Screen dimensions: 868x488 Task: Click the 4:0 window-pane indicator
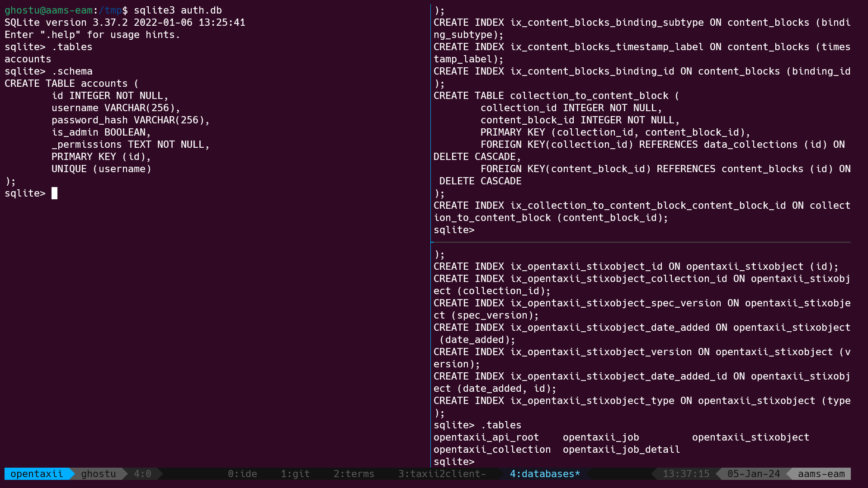[142, 474]
